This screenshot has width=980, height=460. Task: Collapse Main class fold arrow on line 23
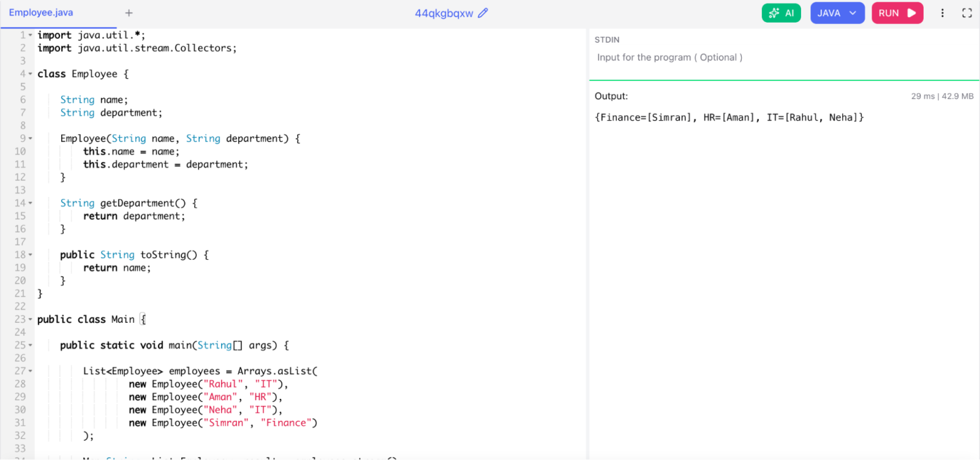31,320
